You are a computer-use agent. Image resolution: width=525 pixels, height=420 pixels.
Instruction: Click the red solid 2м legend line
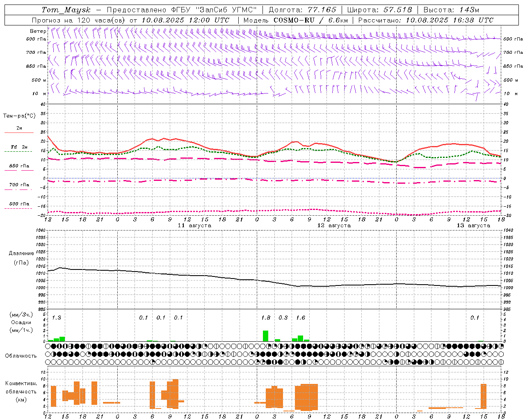coord(19,132)
